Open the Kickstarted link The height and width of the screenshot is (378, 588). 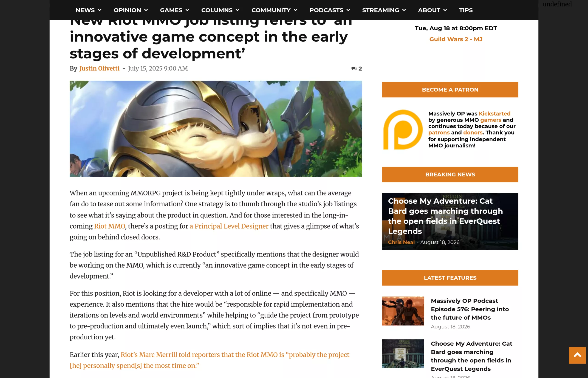click(495, 114)
